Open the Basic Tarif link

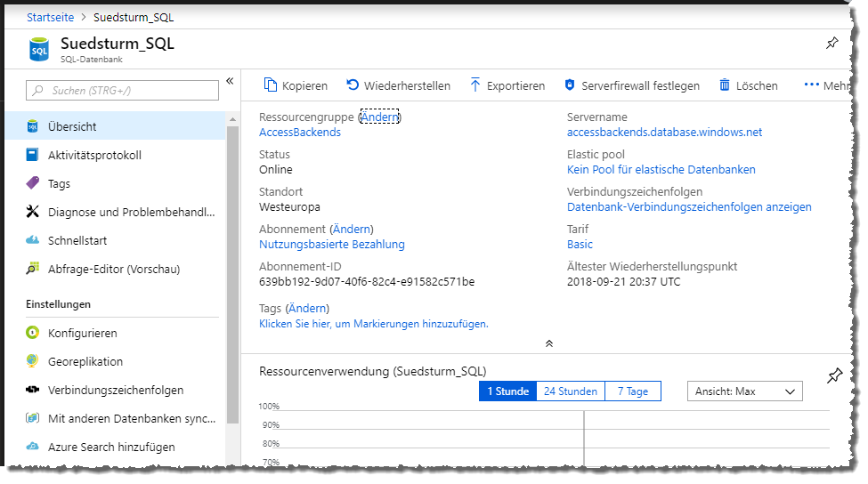tap(580, 244)
